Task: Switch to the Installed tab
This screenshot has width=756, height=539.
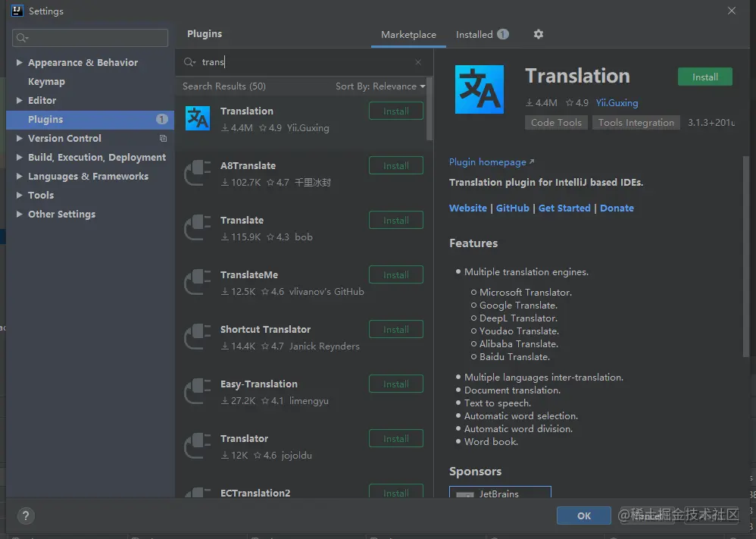Action: point(482,35)
